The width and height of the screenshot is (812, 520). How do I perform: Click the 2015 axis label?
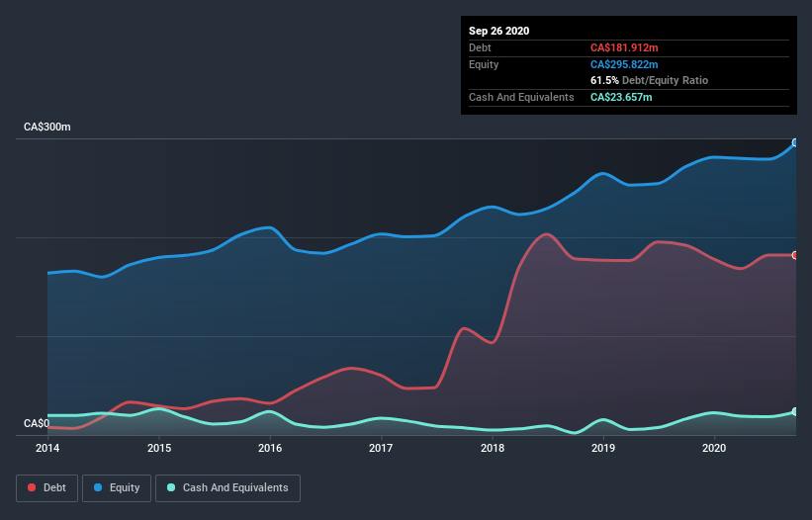tap(159, 448)
